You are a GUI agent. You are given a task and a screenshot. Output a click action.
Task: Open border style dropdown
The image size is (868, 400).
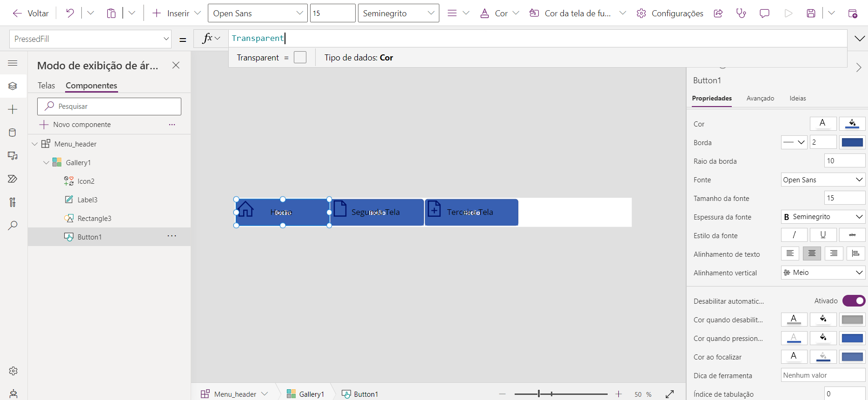click(794, 142)
